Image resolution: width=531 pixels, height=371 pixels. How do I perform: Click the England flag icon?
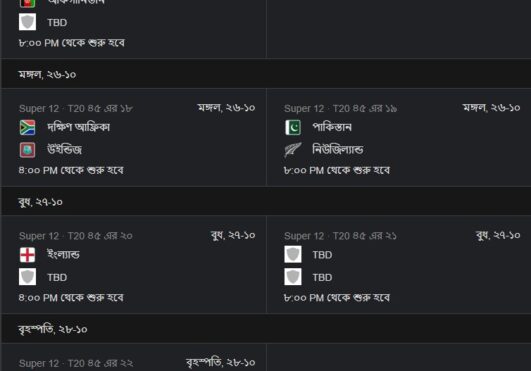coord(27,255)
